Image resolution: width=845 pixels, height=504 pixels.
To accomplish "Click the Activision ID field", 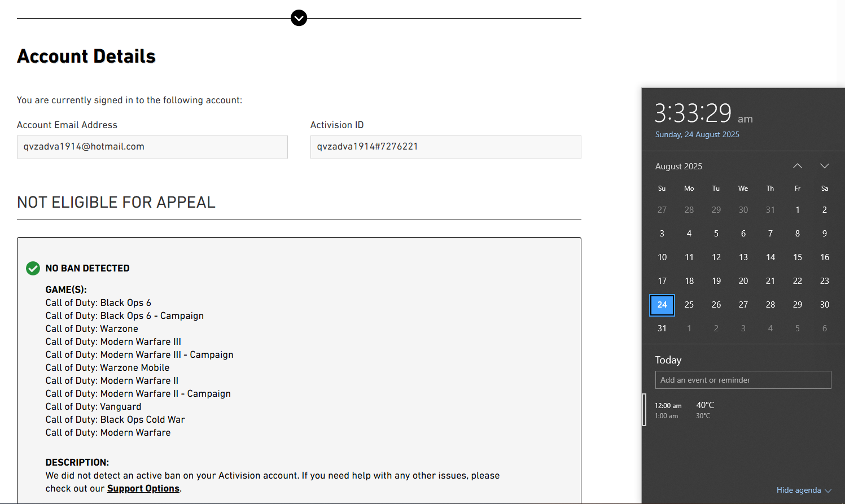I will pyautogui.click(x=445, y=147).
